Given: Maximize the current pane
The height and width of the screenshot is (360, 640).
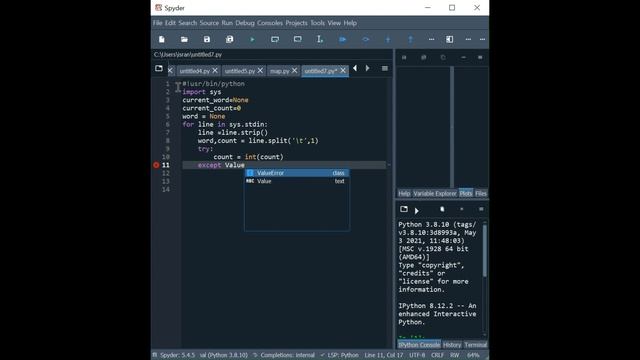Looking at the screenshot, I should coord(449,39).
